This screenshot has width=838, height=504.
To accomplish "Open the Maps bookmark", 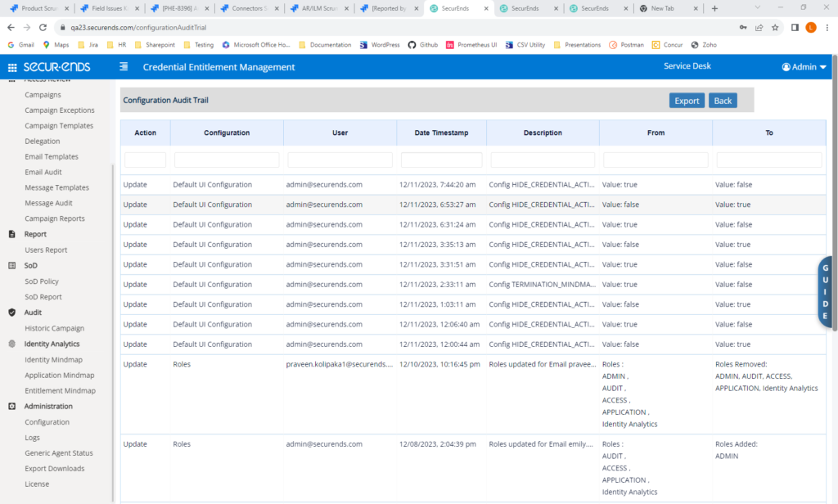I will click(x=56, y=45).
